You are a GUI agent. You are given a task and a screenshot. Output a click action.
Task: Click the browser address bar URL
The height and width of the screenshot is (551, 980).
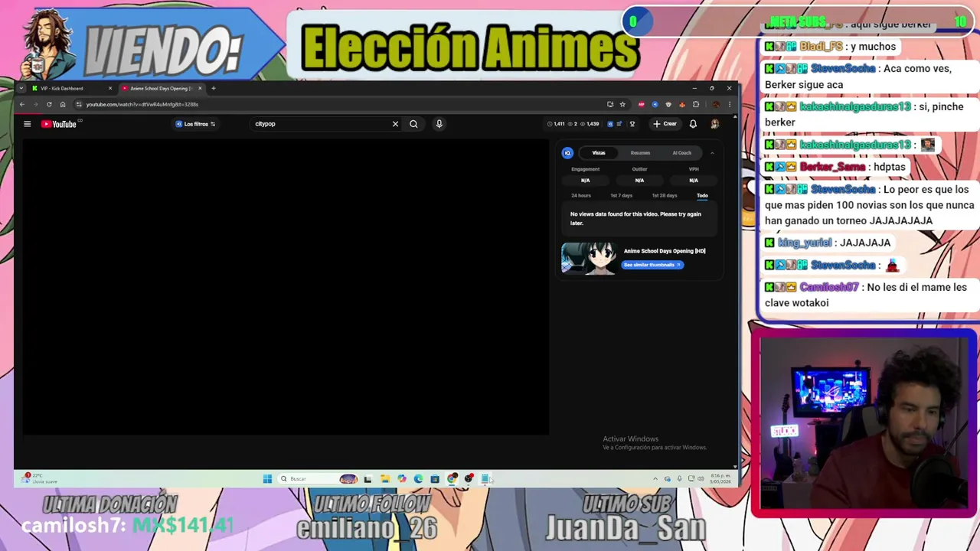pos(142,104)
